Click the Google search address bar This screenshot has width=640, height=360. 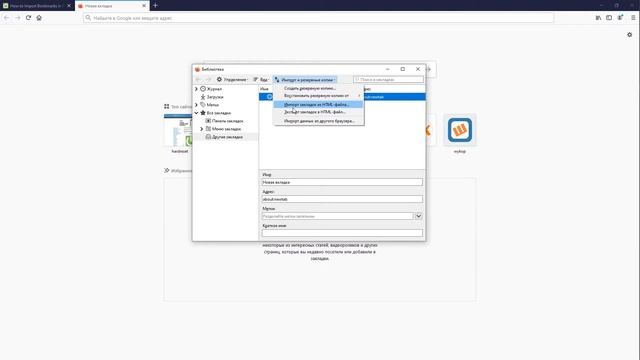[318, 18]
